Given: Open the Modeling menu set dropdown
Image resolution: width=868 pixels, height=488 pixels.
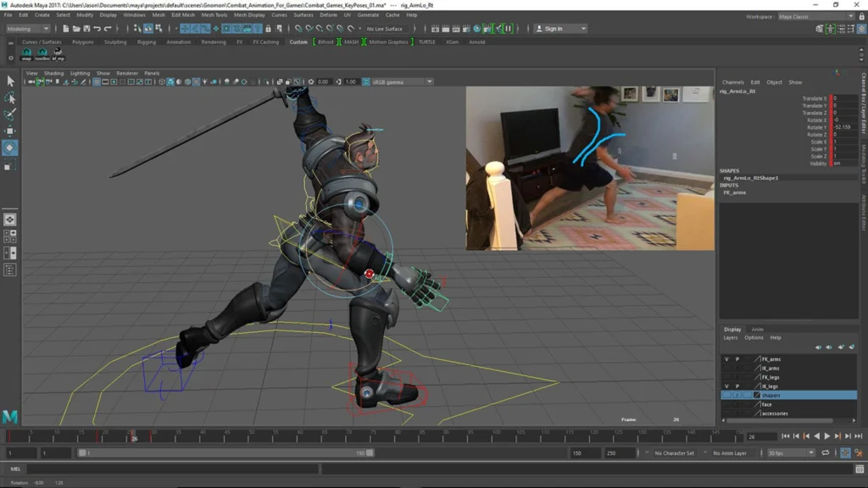Looking at the screenshot, I should [x=30, y=27].
